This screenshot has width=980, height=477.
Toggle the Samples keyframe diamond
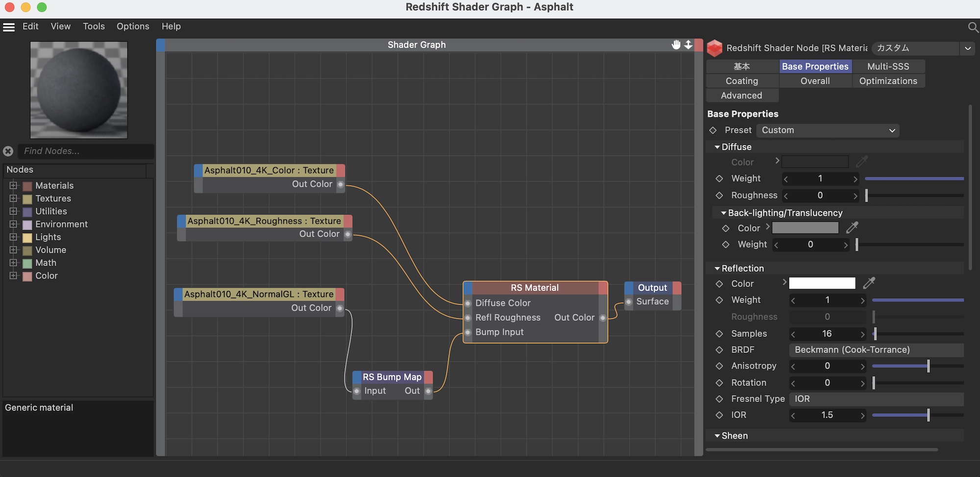point(719,334)
